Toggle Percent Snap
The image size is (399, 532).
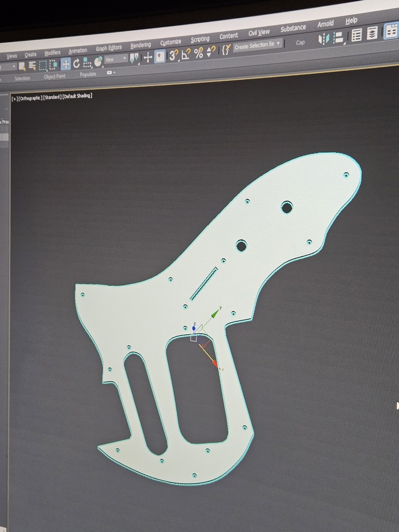pyautogui.click(x=198, y=54)
